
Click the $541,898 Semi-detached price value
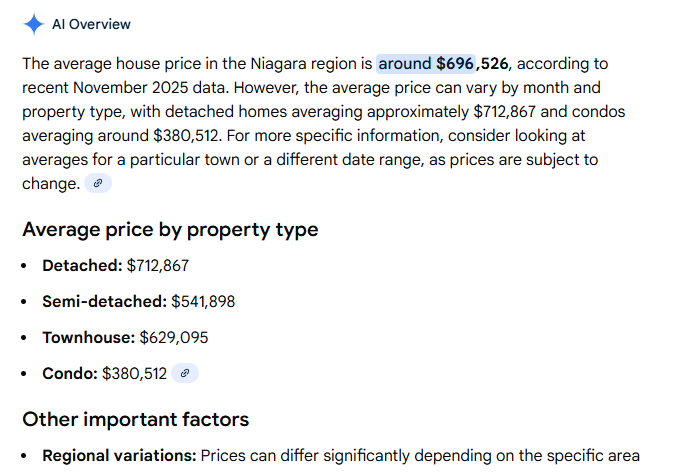(203, 301)
